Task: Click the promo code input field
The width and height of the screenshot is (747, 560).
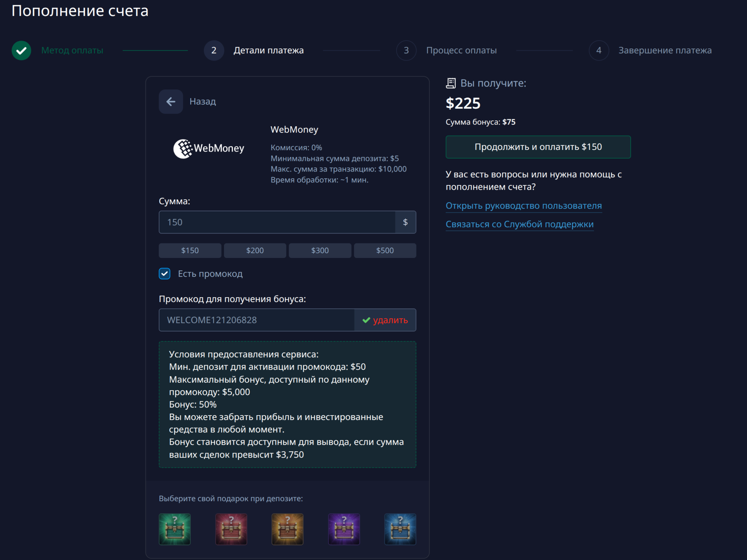Action: click(x=256, y=320)
